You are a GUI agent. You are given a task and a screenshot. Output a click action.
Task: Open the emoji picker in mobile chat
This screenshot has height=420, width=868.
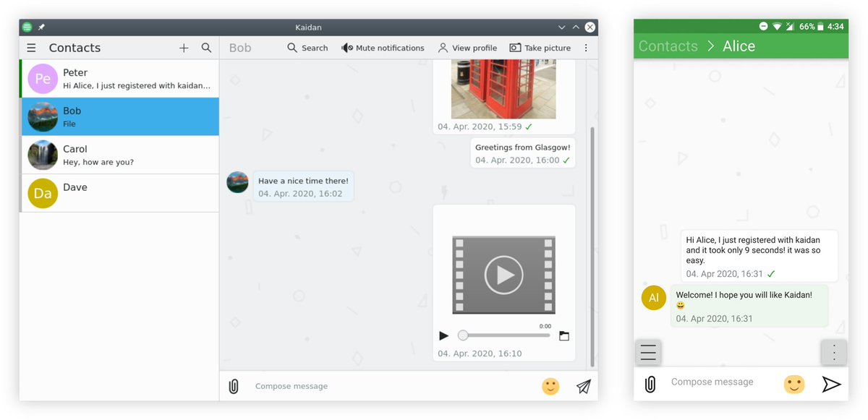click(794, 384)
